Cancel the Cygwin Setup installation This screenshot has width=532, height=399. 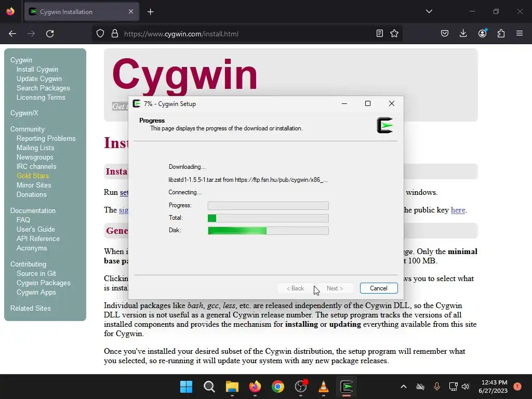coord(379,288)
